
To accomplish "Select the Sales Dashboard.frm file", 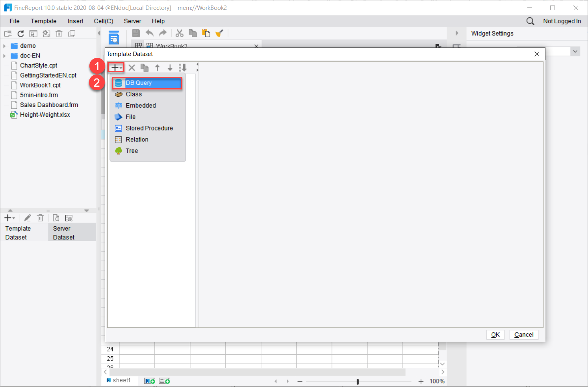I will 49,105.
